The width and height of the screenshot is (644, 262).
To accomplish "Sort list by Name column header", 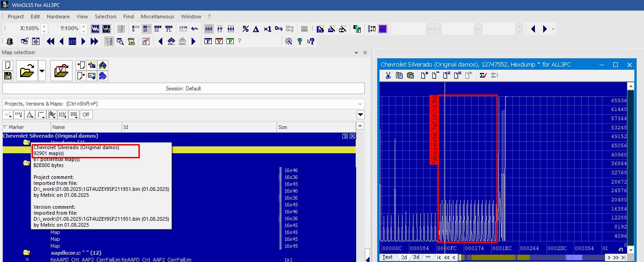I will pyautogui.click(x=86, y=127).
